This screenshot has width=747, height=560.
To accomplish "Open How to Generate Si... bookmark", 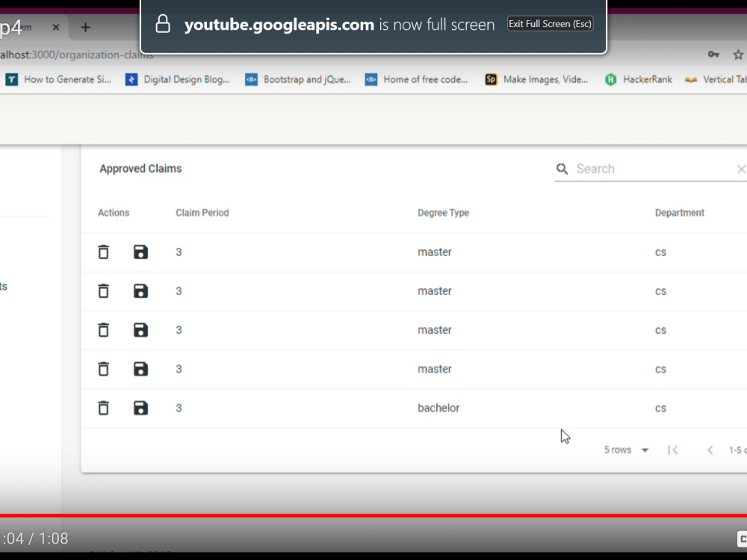I will pyautogui.click(x=58, y=80).
